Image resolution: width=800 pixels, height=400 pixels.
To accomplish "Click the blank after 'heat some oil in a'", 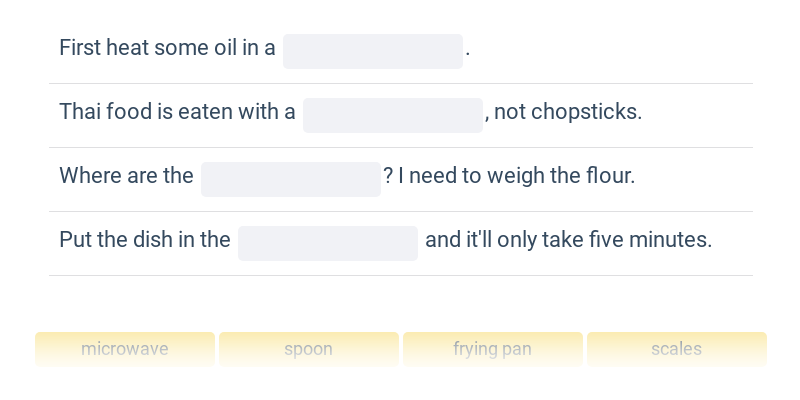I will click(373, 52).
